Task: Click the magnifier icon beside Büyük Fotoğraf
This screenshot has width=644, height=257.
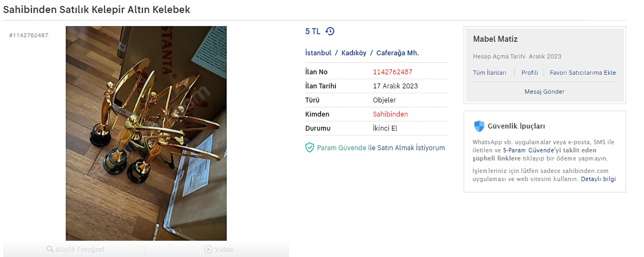Action: tap(50, 249)
